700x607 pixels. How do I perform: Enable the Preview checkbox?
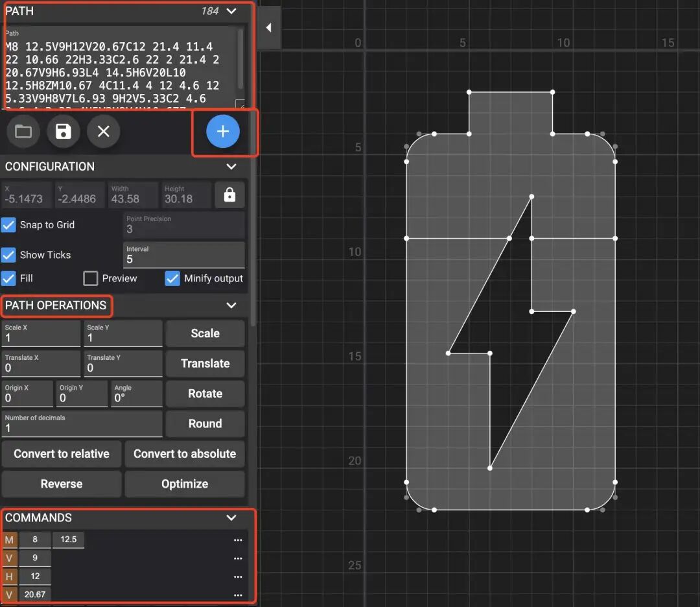coord(91,278)
